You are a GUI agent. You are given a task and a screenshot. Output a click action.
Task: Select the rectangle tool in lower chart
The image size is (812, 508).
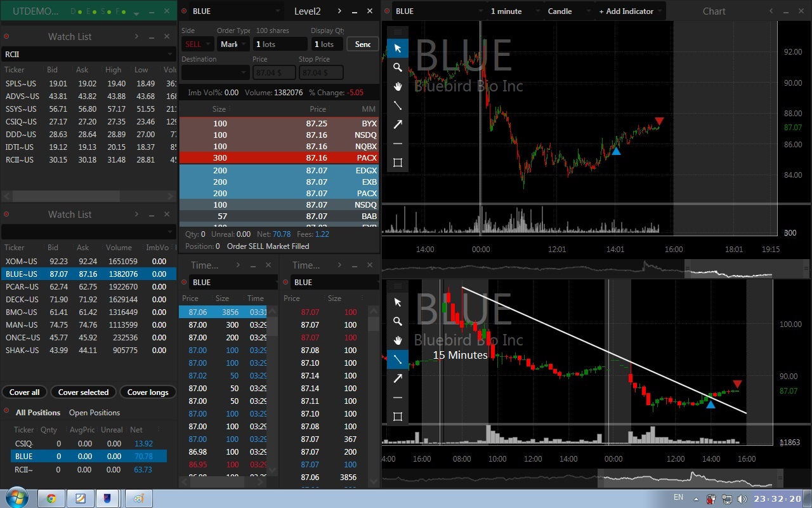point(398,417)
